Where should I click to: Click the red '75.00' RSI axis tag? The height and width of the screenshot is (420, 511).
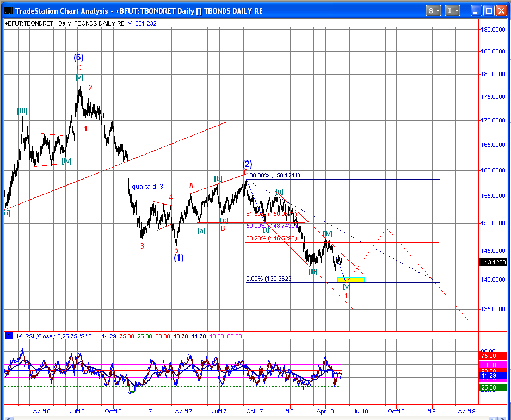[x=494, y=356]
